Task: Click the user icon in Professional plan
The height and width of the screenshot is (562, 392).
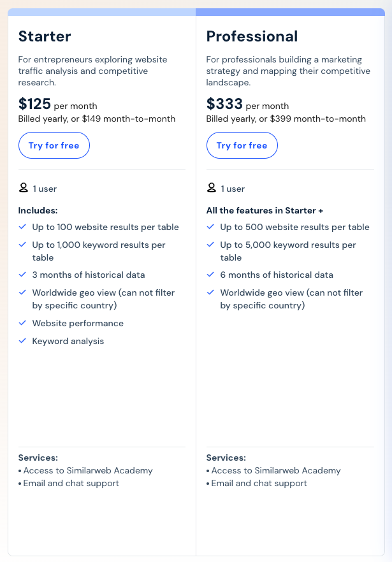Action: pyautogui.click(x=212, y=188)
